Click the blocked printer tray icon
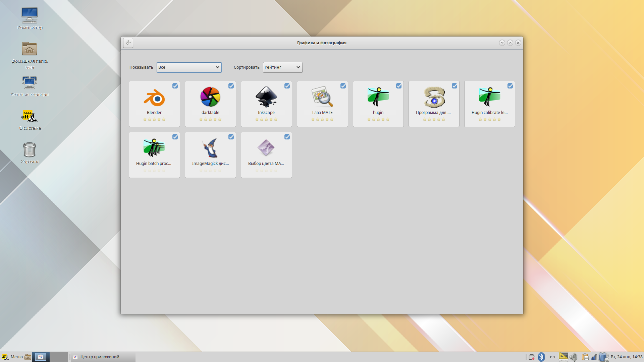The height and width of the screenshot is (362, 644). (x=532, y=357)
